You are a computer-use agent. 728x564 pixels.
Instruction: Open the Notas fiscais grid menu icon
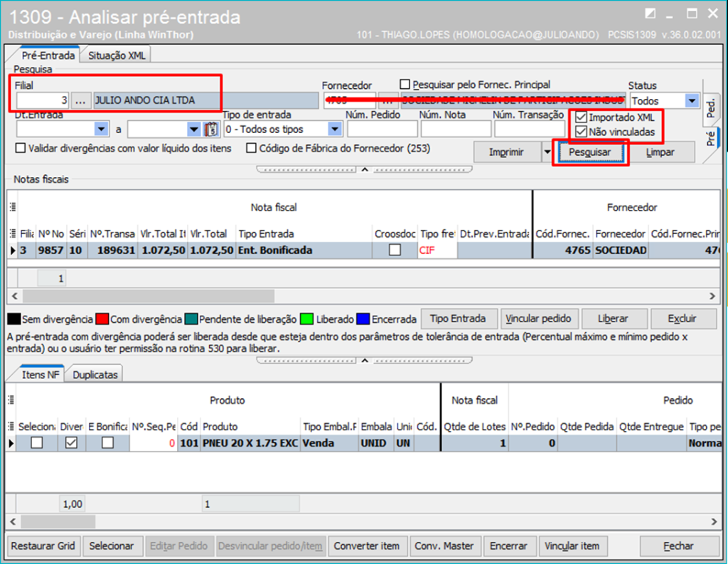[12, 207]
